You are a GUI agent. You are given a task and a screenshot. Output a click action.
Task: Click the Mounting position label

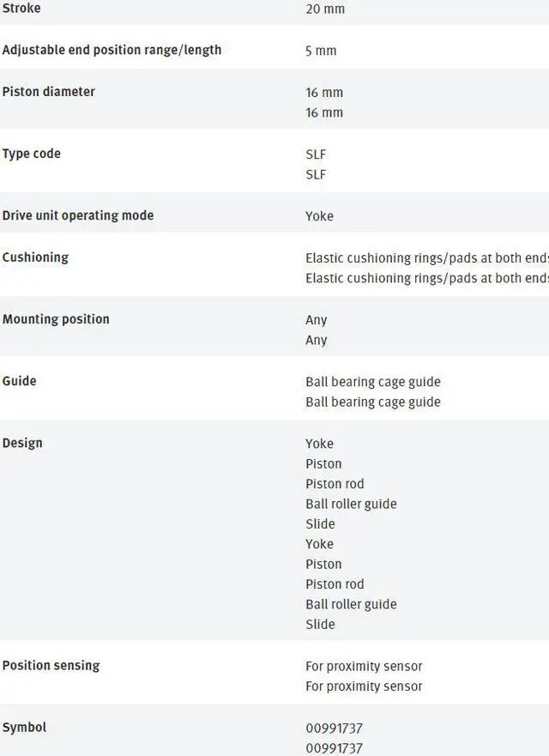point(56,319)
